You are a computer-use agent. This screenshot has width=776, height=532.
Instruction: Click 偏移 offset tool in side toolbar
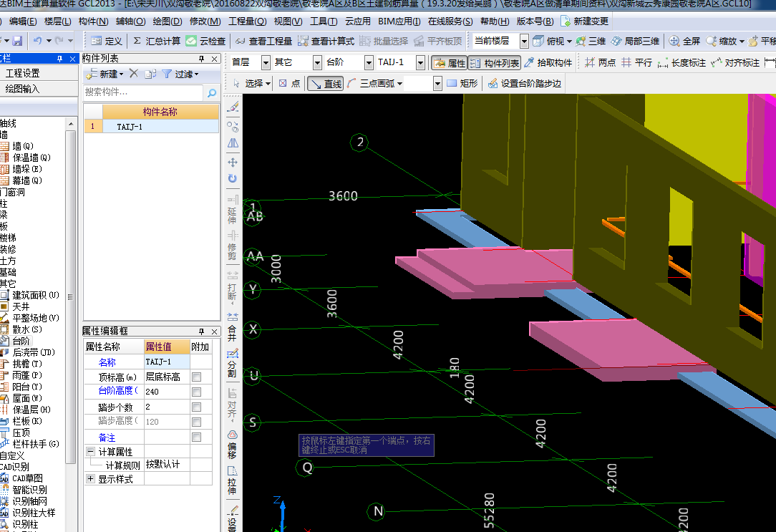click(x=232, y=445)
